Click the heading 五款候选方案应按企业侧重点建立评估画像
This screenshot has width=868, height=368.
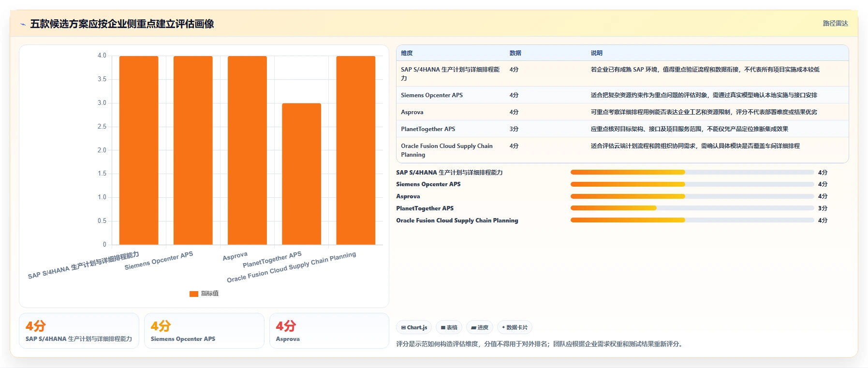(x=122, y=24)
